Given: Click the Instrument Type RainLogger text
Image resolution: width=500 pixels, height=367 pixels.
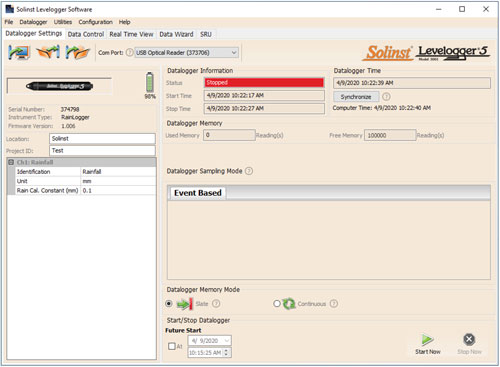Looking at the screenshot, I should 75,117.
